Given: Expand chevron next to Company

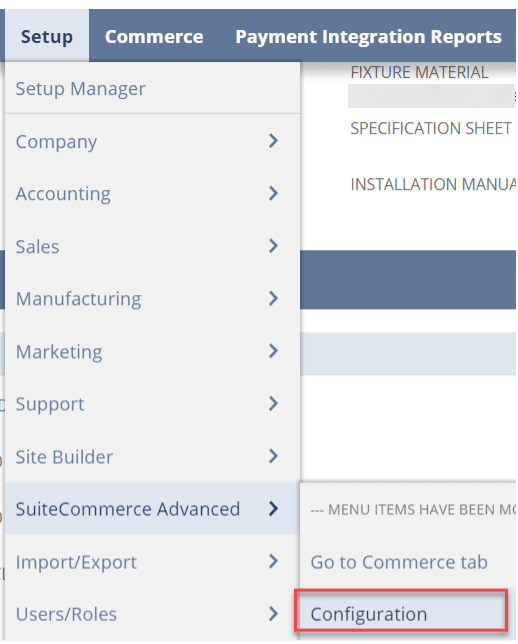Looking at the screenshot, I should pyautogui.click(x=273, y=141).
